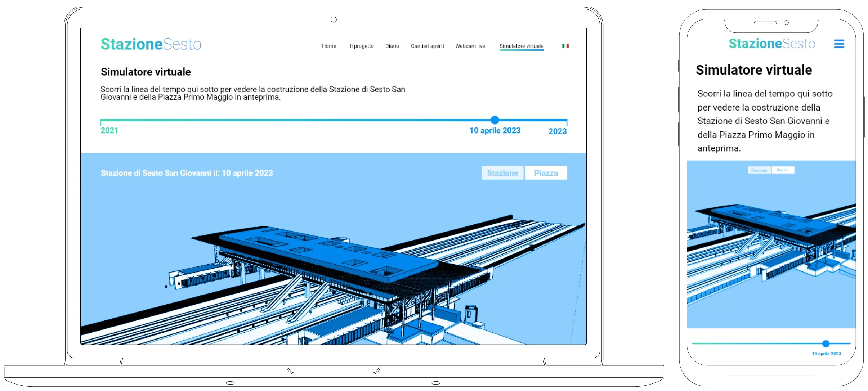Go to the Diario page
The height and width of the screenshot is (391, 868).
click(392, 46)
